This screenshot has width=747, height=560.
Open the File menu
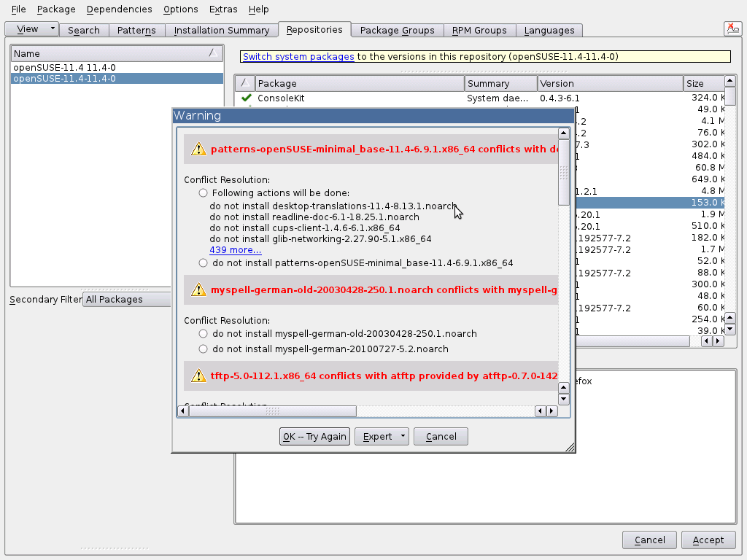(18, 9)
